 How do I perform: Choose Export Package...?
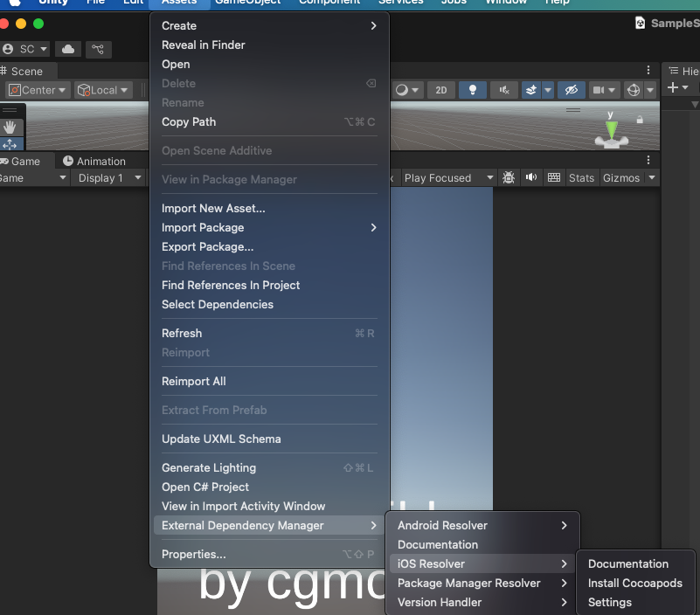[269, 247]
